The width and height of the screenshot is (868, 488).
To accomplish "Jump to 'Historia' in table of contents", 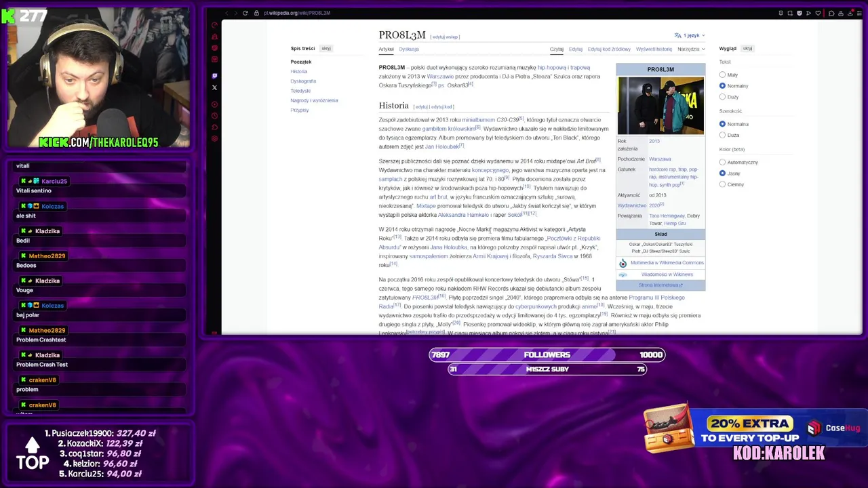I will (299, 71).
